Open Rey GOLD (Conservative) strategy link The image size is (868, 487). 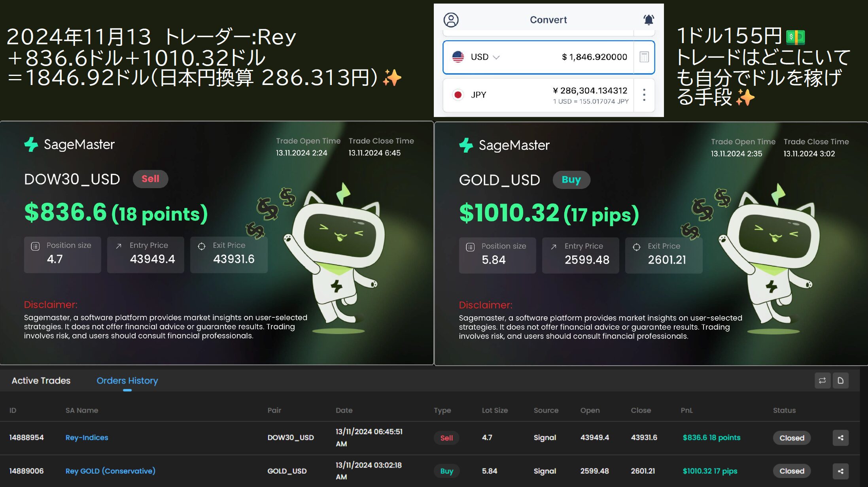tap(110, 471)
